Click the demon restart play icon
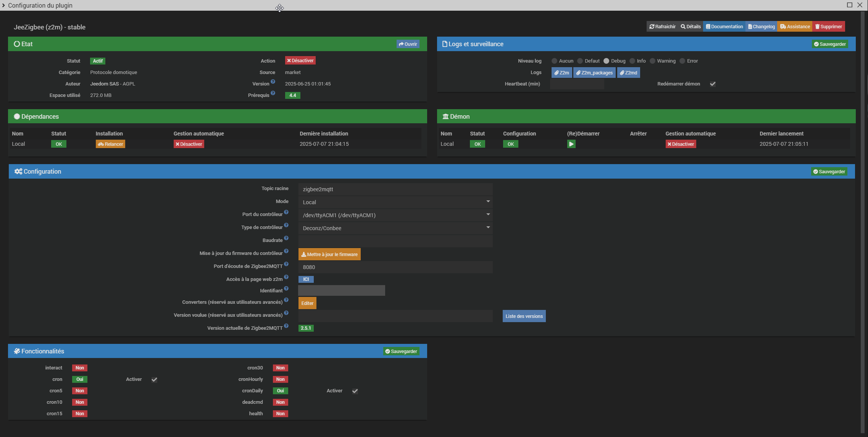This screenshot has width=868, height=437. coord(571,144)
